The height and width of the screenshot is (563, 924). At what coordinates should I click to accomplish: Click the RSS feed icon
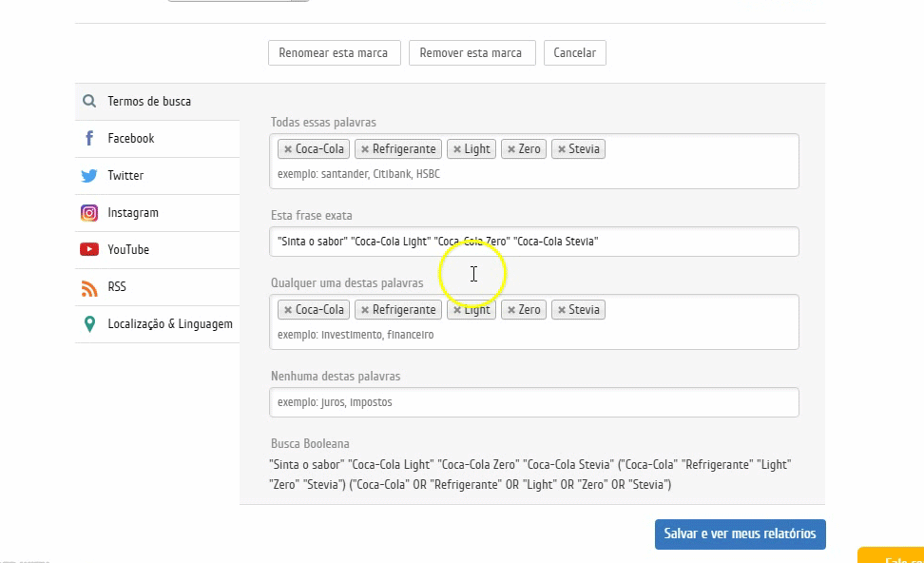tap(89, 287)
